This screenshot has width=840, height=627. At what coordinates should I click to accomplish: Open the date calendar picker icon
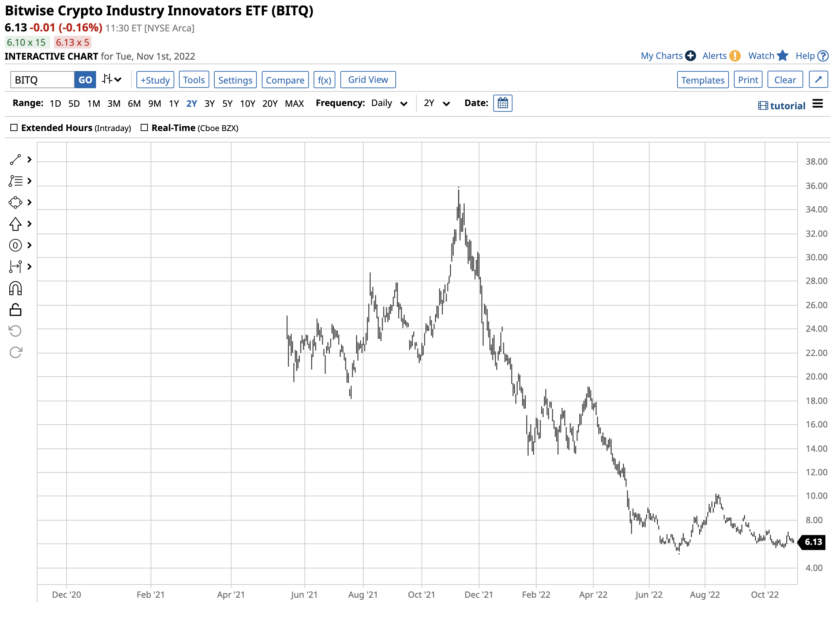[502, 103]
